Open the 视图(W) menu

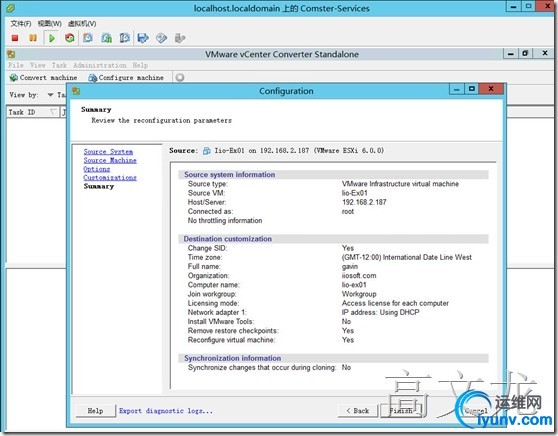pyautogui.click(x=50, y=24)
